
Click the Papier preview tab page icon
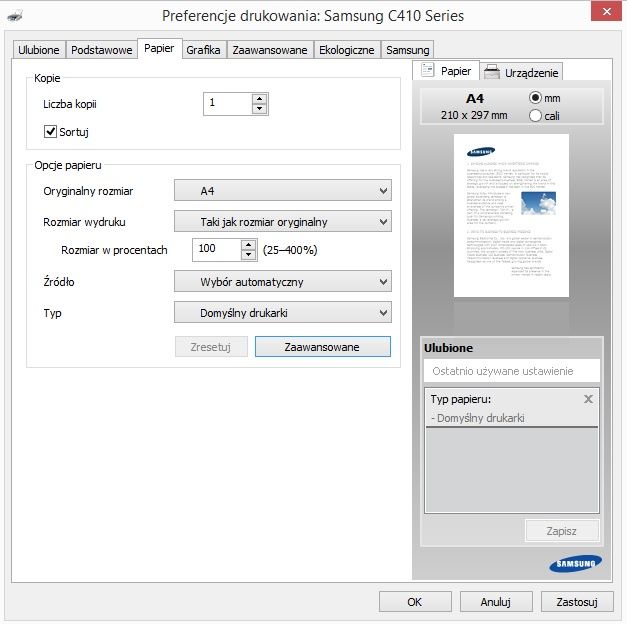click(427, 70)
